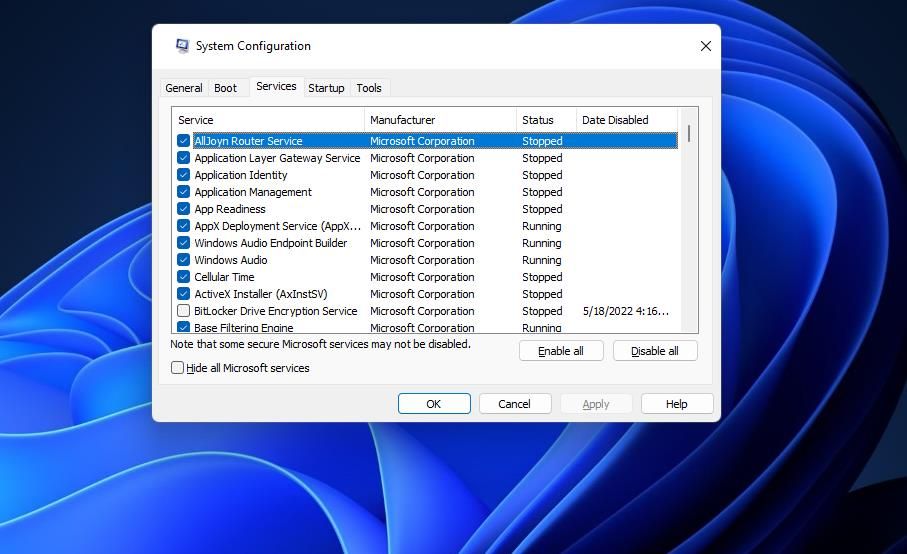Click the Apply button
This screenshot has width=907, height=554.
(596, 404)
